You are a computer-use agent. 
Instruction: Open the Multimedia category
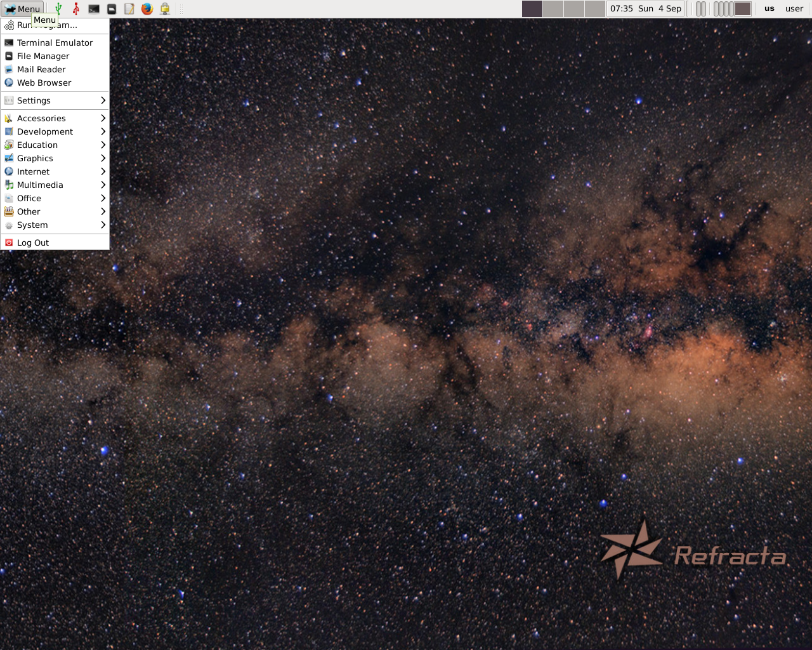pos(55,185)
